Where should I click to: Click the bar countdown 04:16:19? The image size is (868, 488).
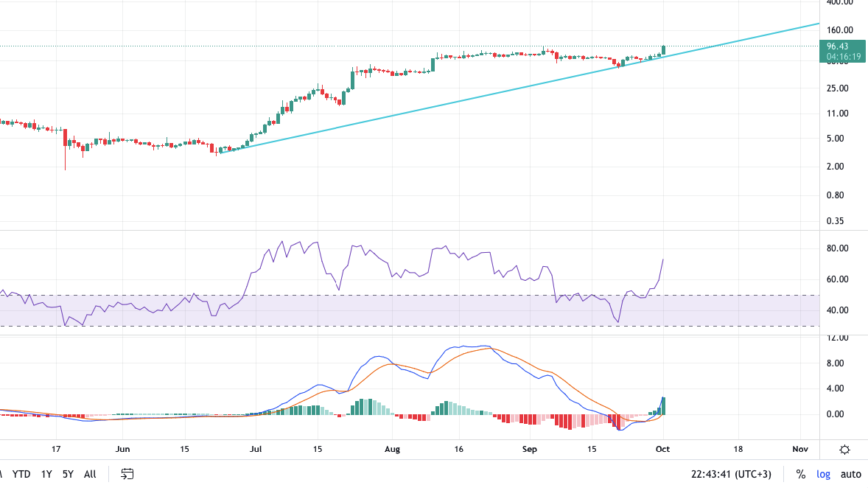844,57
